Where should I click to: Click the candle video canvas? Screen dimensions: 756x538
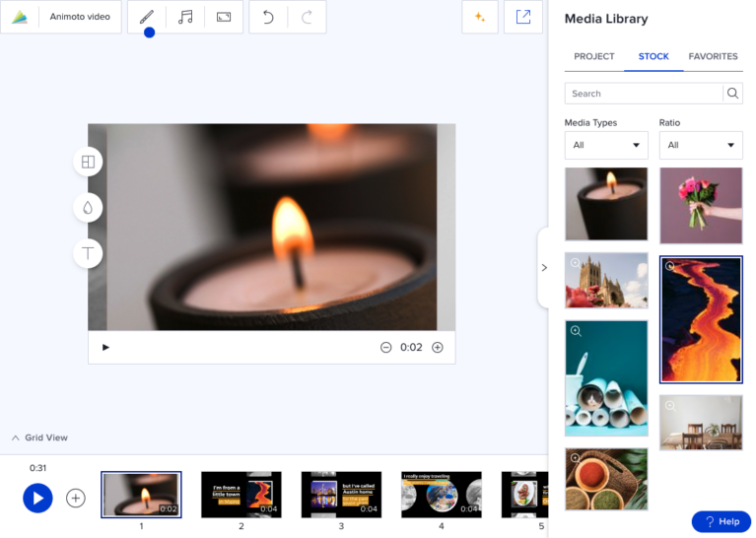click(x=271, y=227)
